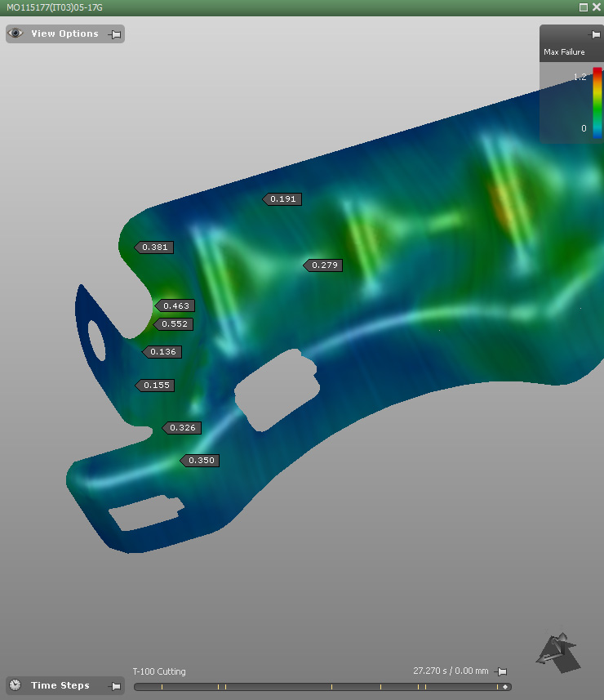The height and width of the screenshot is (700, 604).
Task: Click the lone marker in the timeline's middle
Action: coord(331,687)
